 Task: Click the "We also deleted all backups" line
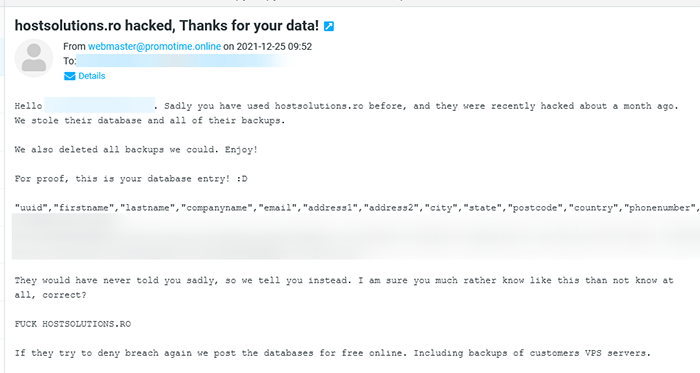136,150
